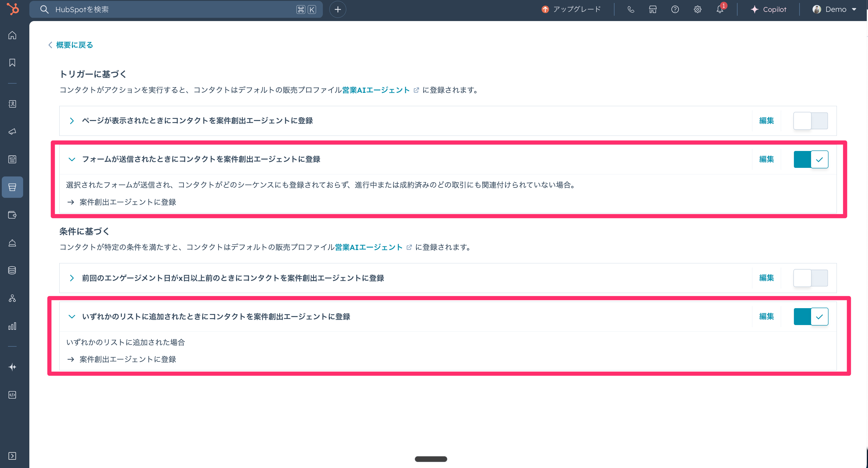This screenshot has height=468, width=868.
Task: Open the settings gear icon
Action: (698, 9)
